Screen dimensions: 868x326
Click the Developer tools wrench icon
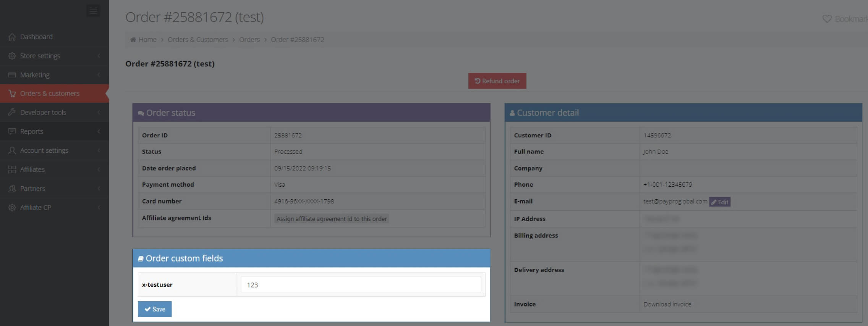coord(12,112)
